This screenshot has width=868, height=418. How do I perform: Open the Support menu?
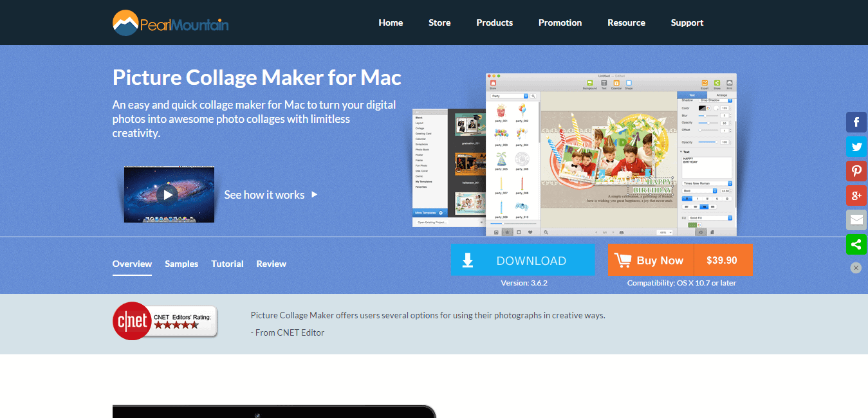pos(687,23)
